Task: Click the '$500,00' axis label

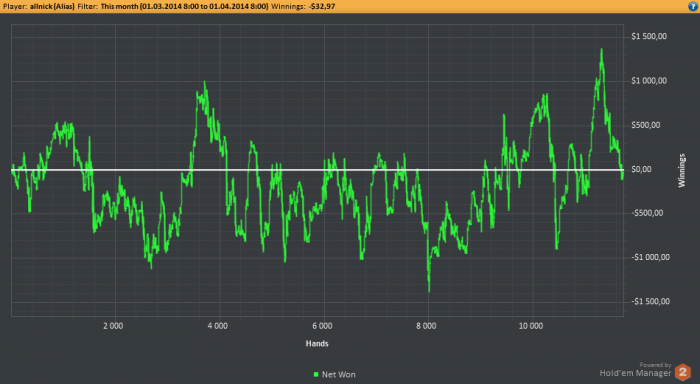Action: [646, 125]
